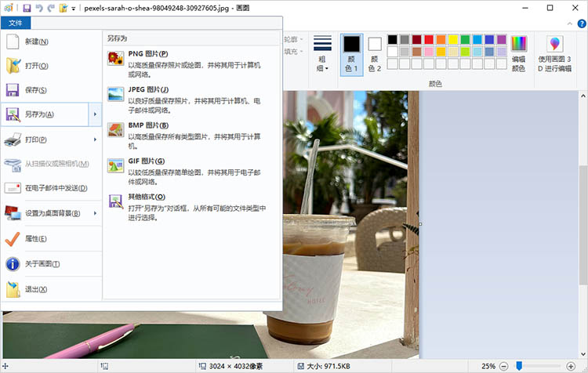Click the 新建(N) new file icon

(x=13, y=42)
